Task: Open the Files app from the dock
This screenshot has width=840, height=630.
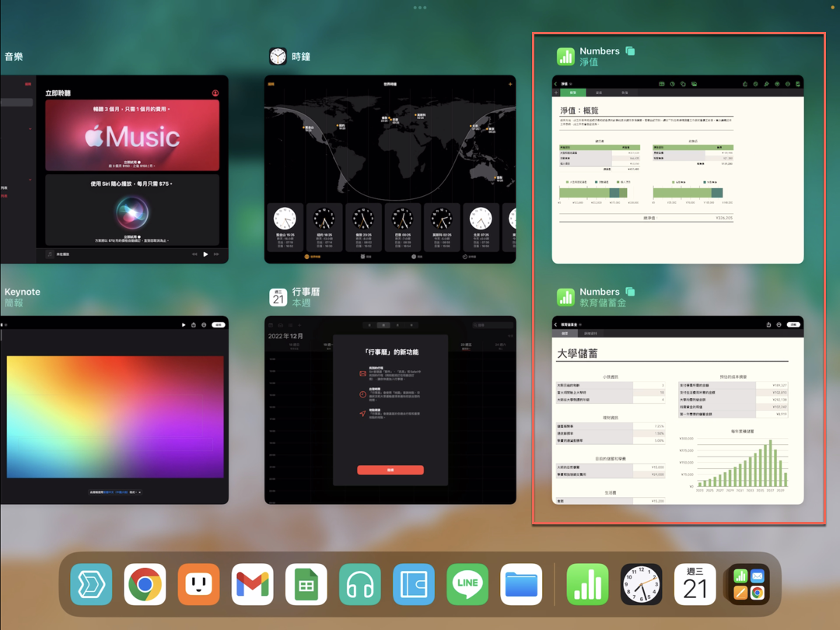Action: tap(521, 584)
